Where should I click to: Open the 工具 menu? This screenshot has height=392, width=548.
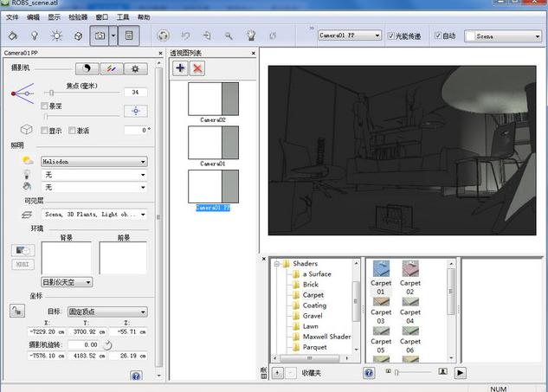pyautogui.click(x=123, y=17)
